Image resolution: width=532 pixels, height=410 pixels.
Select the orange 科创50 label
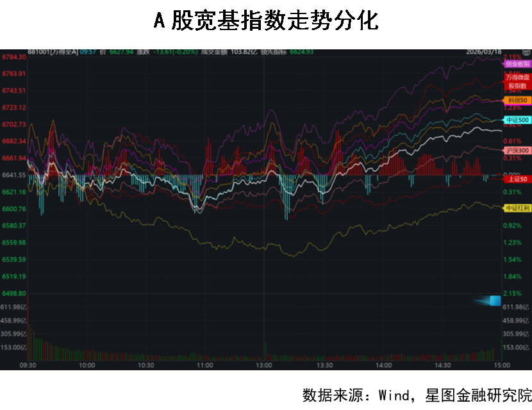[517, 101]
